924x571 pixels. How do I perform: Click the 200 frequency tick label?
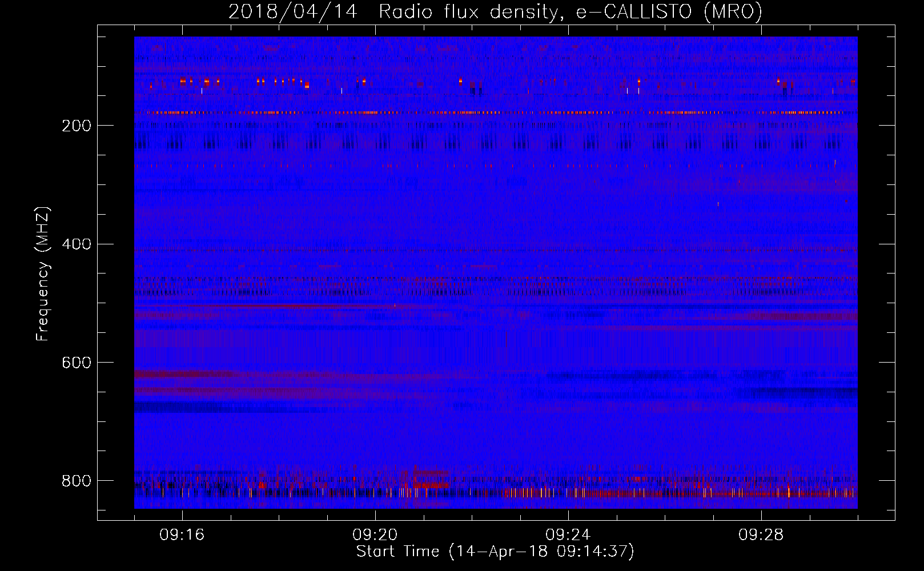77,126
